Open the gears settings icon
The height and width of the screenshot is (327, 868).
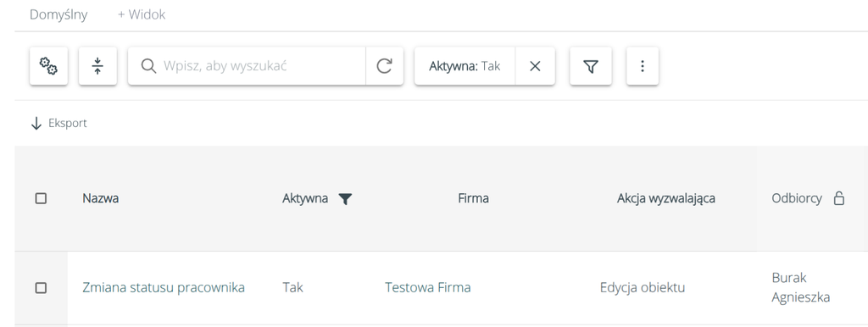tap(48, 66)
